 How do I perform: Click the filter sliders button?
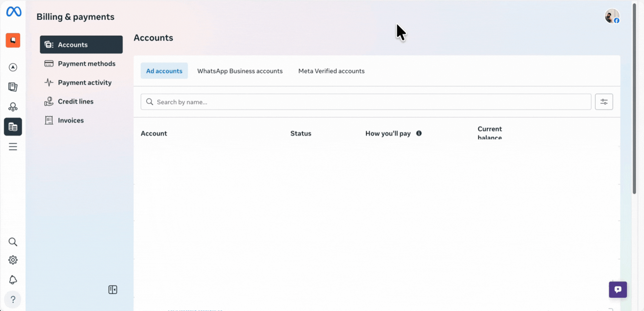pos(604,102)
